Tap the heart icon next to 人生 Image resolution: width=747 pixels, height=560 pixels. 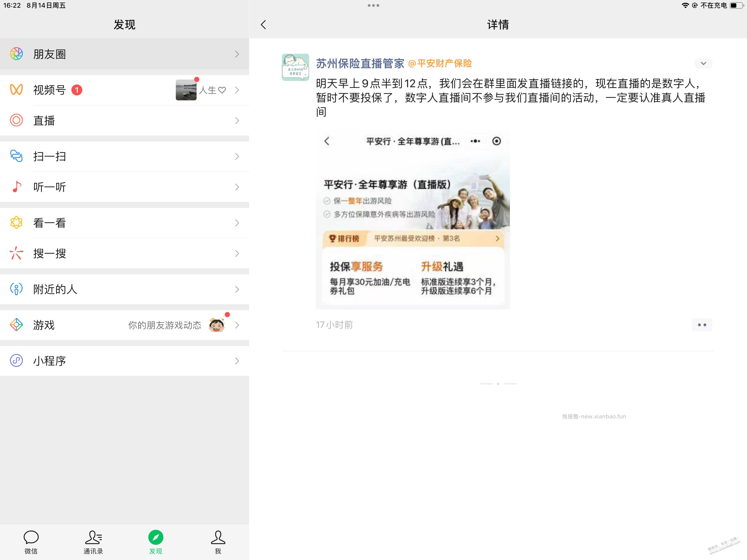pyautogui.click(x=222, y=90)
